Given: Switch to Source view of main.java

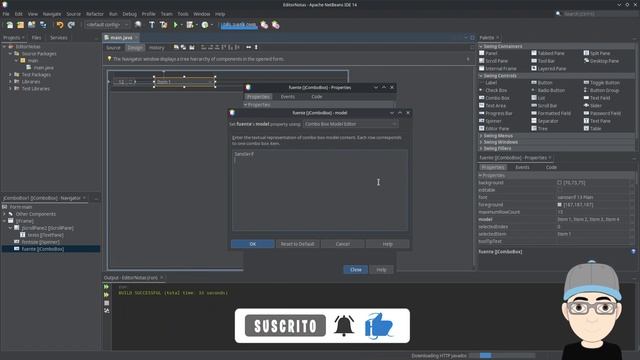Looking at the screenshot, I should pos(113,48).
